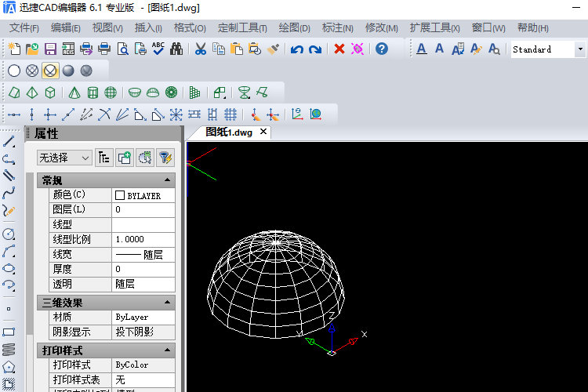
Task: Select the 3D Box solid tool
Action: pos(50,93)
